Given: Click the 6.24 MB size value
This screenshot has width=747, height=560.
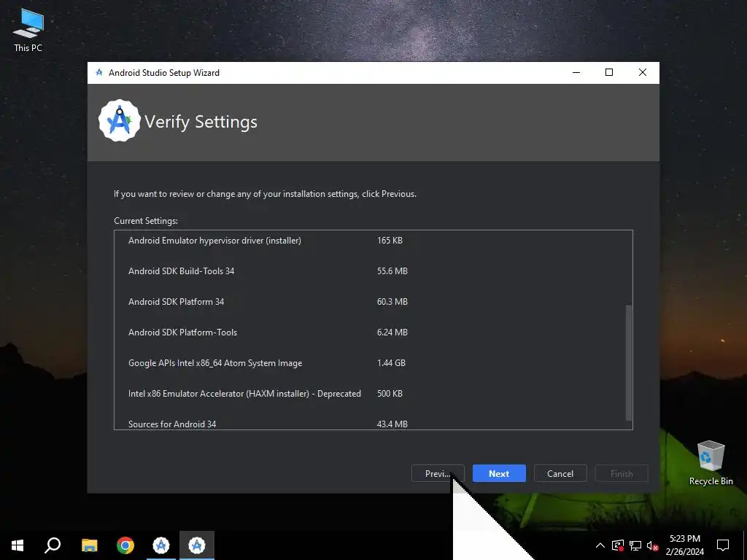Looking at the screenshot, I should [x=392, y=332].
